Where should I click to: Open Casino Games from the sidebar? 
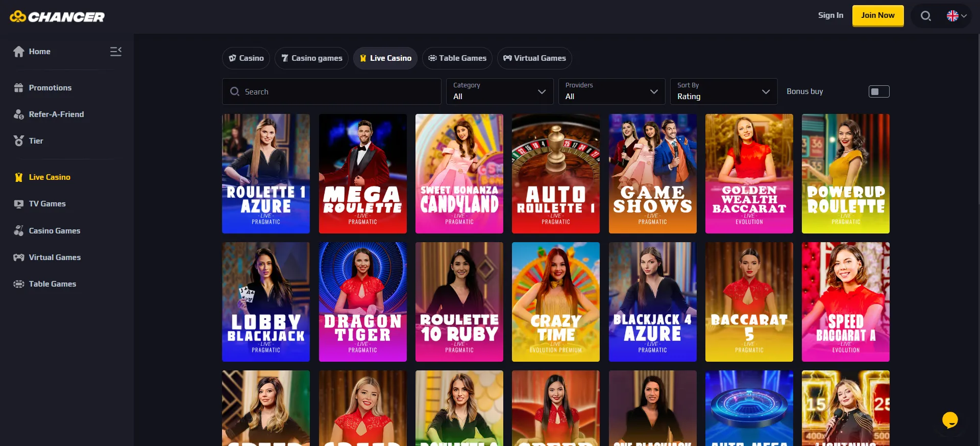(x=55, y=231)
